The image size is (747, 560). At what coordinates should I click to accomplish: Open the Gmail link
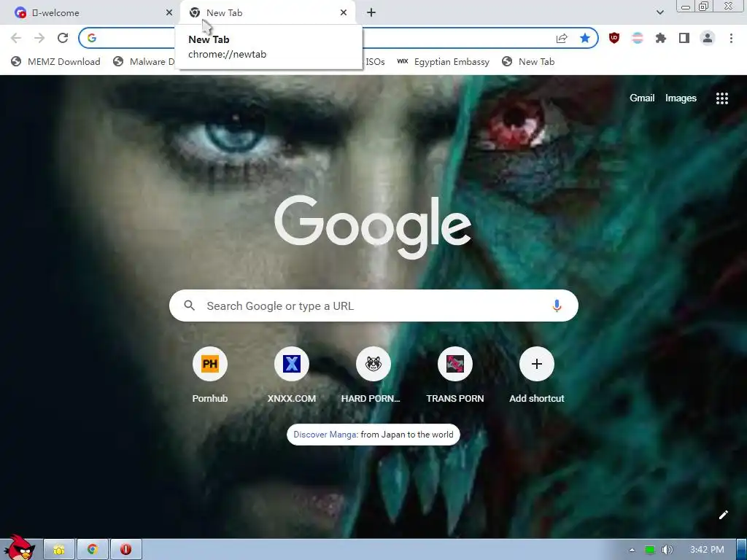click(x=642, y=98)
